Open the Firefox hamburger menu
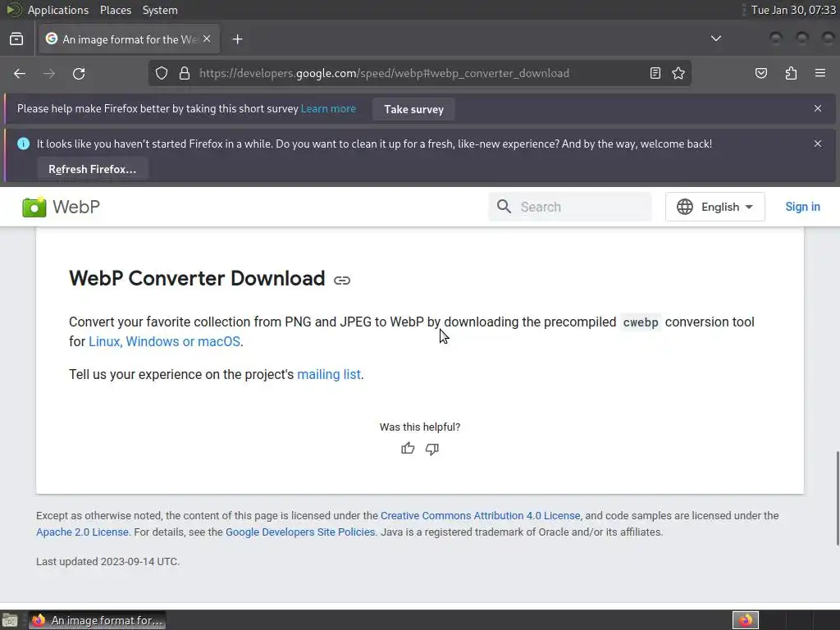 tap(820, 73)
